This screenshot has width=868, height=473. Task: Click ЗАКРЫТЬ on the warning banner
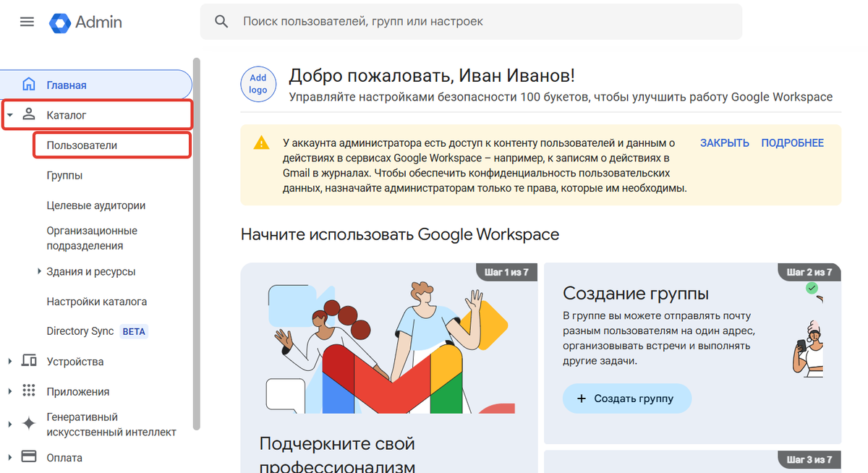pyautogui.click(x=724, y=143)
